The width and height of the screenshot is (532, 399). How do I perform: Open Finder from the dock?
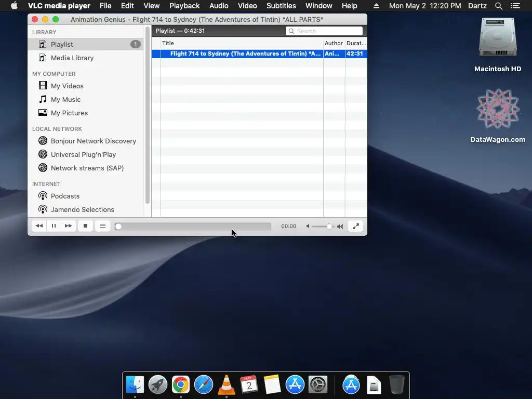(x=135, y=384)
